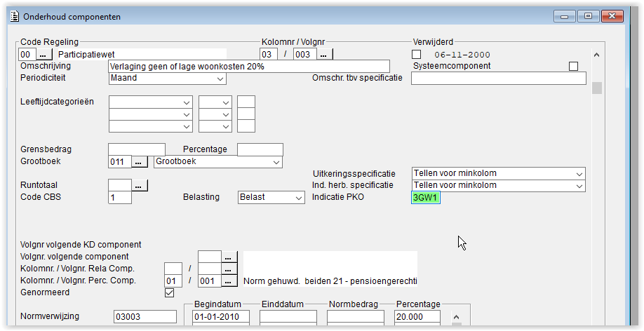This screenshot has height=331, width=644.
Task: Open the Uitkeringsspecificatie dropdown
Action: click(x=499, y=174)
